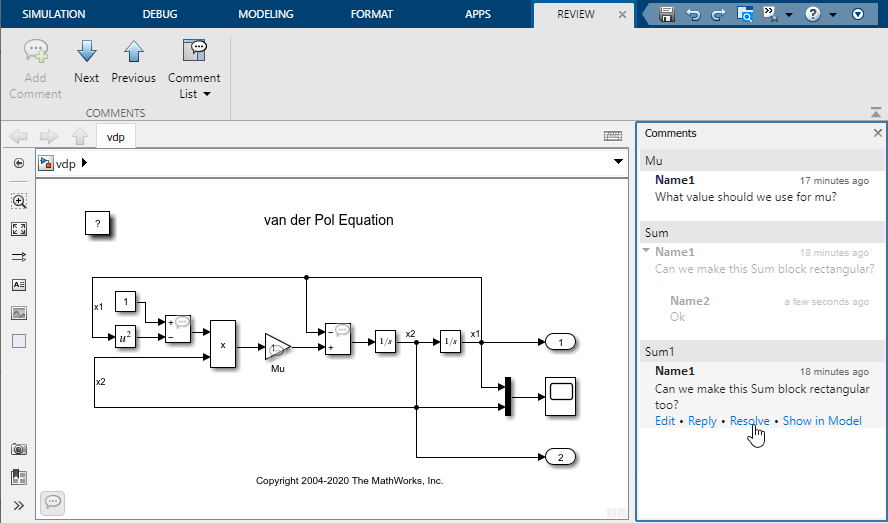Collapse the toolstrip with the up arrow
The image size is (888, 523).
point(876,112)
